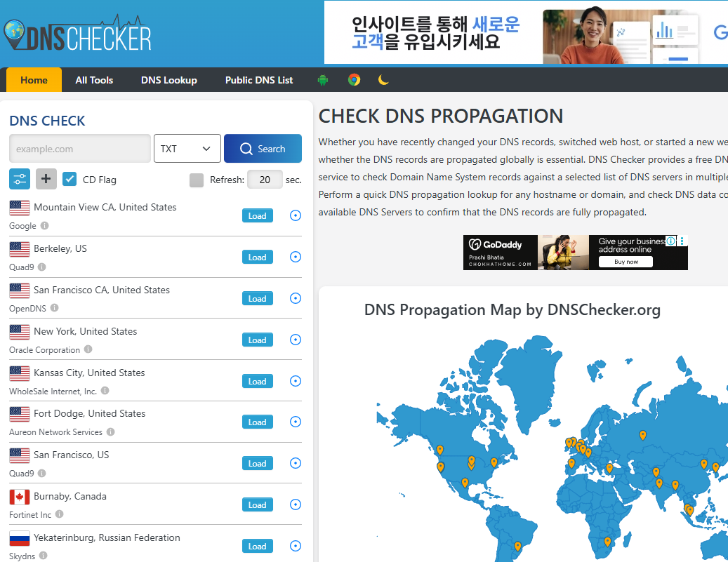This screenshot has height=562, width=728.
Task: Click the info icon beside WholeSale Internet, Inc.
Action: (105, 391)
